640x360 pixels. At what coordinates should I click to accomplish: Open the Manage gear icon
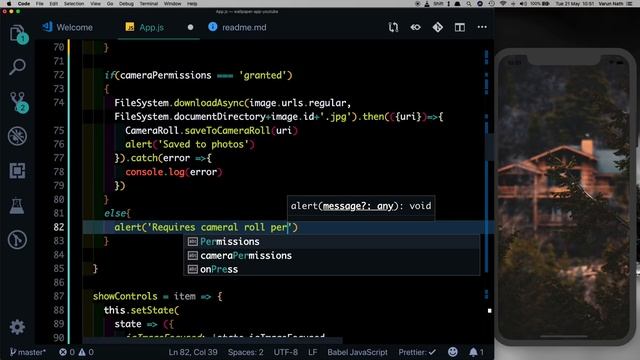click(17, 327)
